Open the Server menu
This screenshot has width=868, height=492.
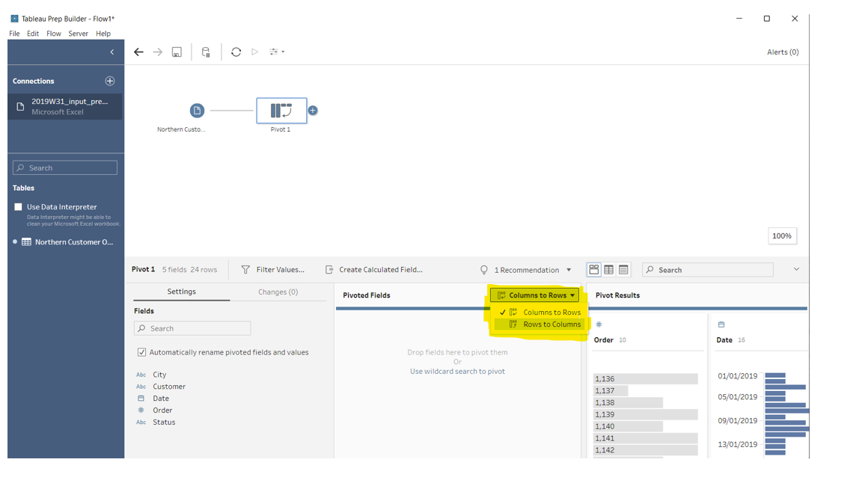point(78,34)
